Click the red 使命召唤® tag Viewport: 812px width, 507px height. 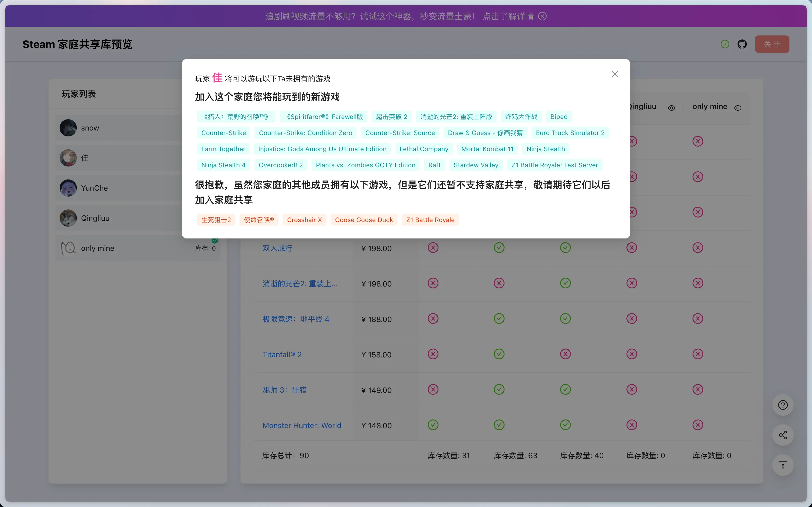coord(259,220)
